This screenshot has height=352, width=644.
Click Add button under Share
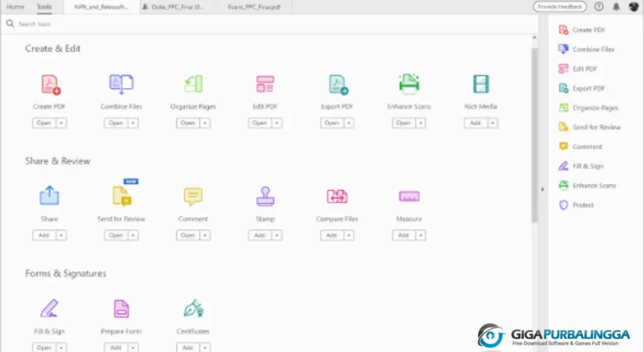pos(44,236)
